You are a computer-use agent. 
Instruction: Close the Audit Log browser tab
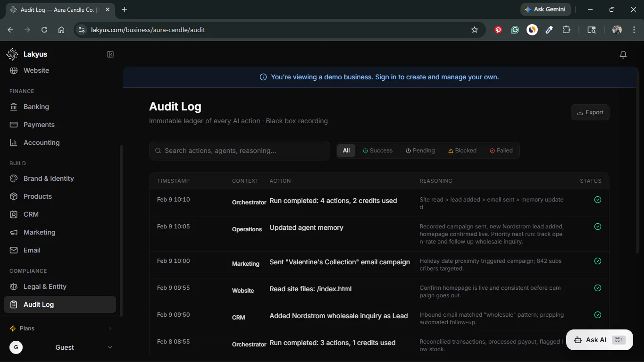click(108, 9)
